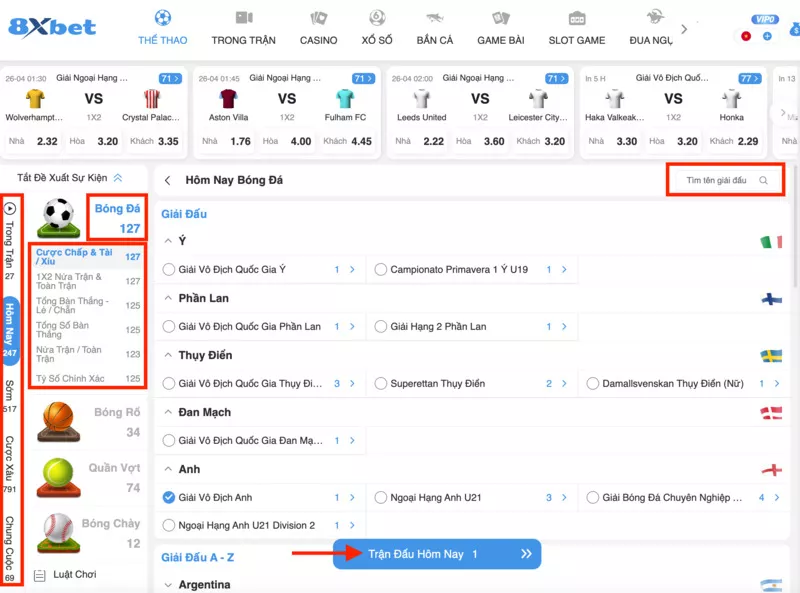Select Nửa Trận / Toàn Trận market
This screenshot has height=593, width=800.
coord(88,354)
